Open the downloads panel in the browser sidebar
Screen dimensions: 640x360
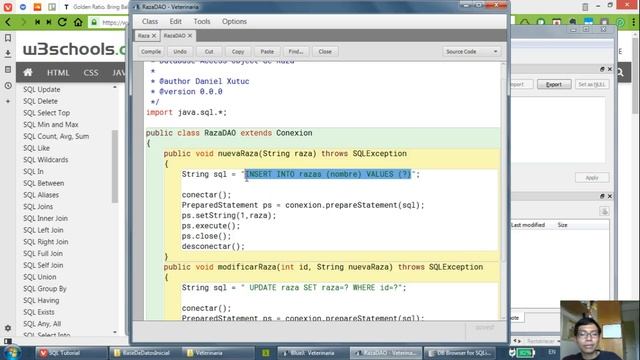(8, 53)
